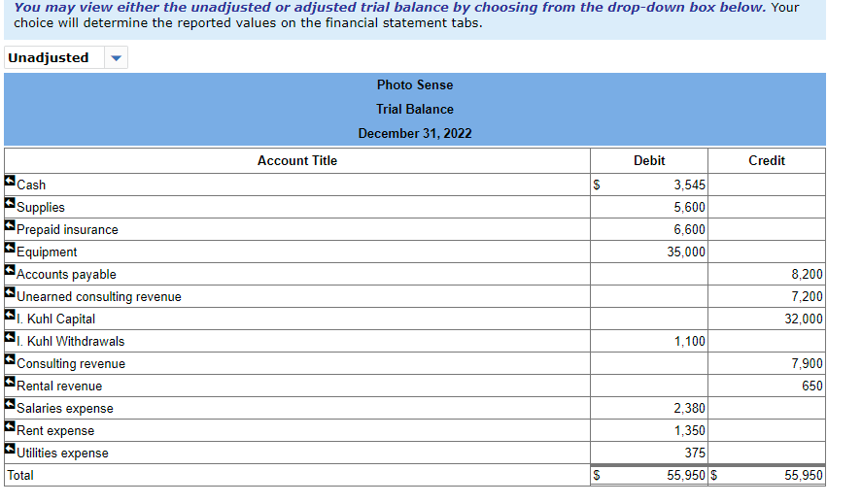Screen dimensions: 862x504
Task: Click the Withdrawals debit value 1,100
Action: [689, 341]
